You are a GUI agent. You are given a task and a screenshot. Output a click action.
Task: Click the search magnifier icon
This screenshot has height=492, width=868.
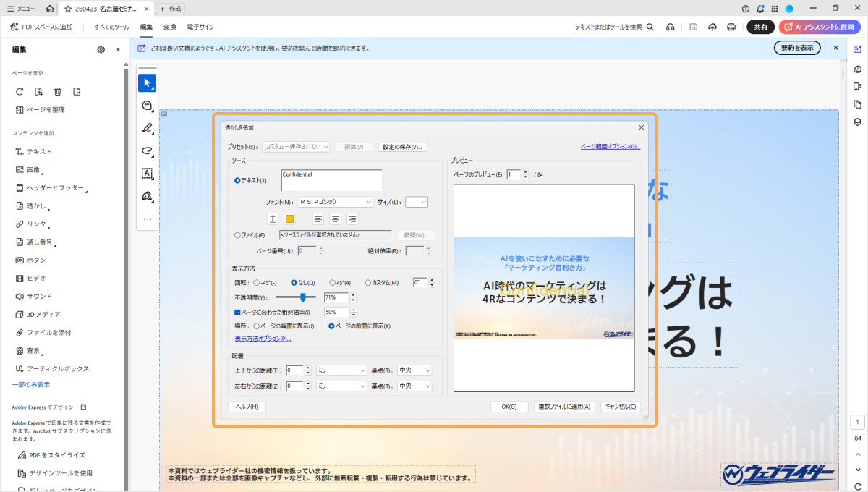click(x=650, y=27)
